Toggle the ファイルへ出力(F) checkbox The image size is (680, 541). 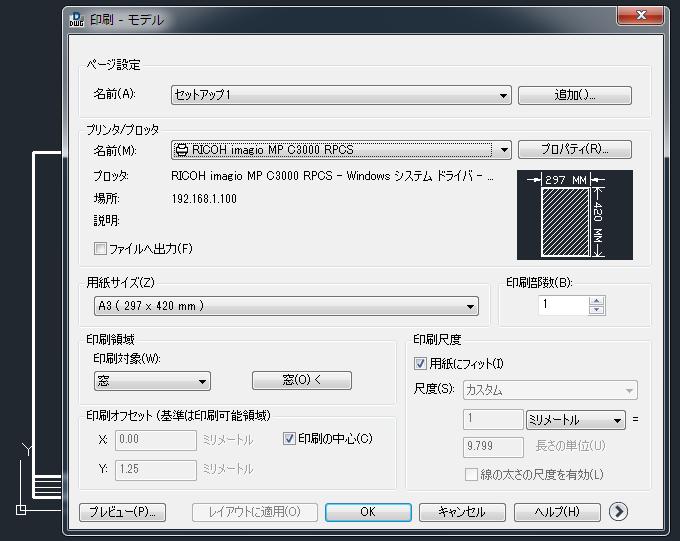point(100,249)
